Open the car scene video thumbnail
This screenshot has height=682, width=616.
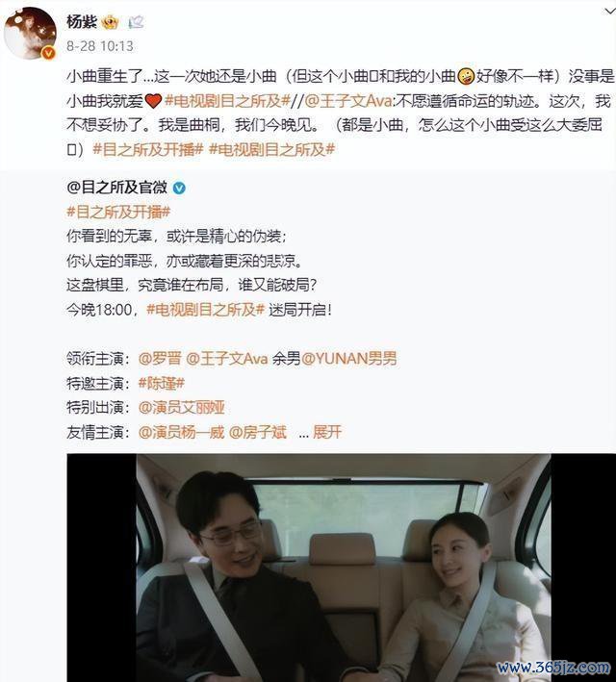342,568
